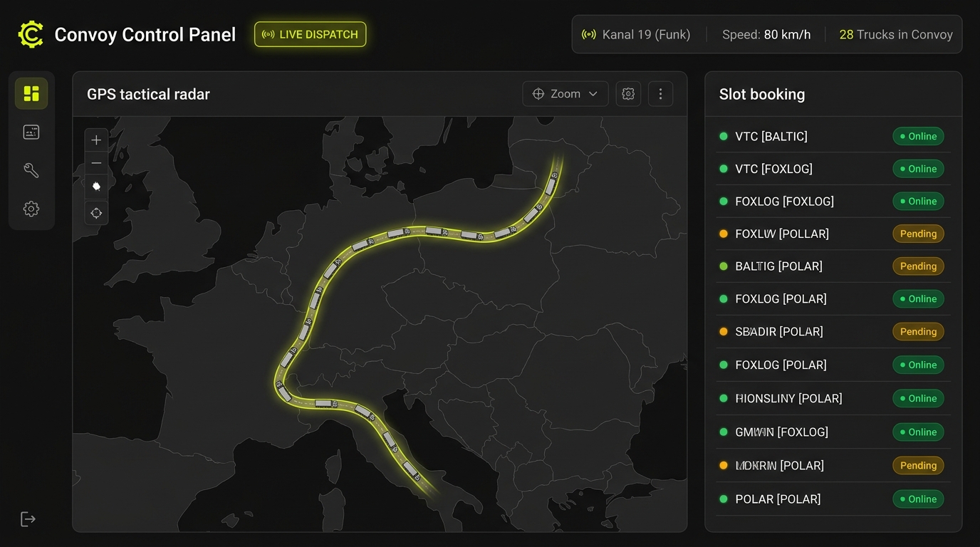Viewport: 980px width, 547px height.
Task: Open the dispatch card icon in sidebar
Action: (x=31, y=132)
